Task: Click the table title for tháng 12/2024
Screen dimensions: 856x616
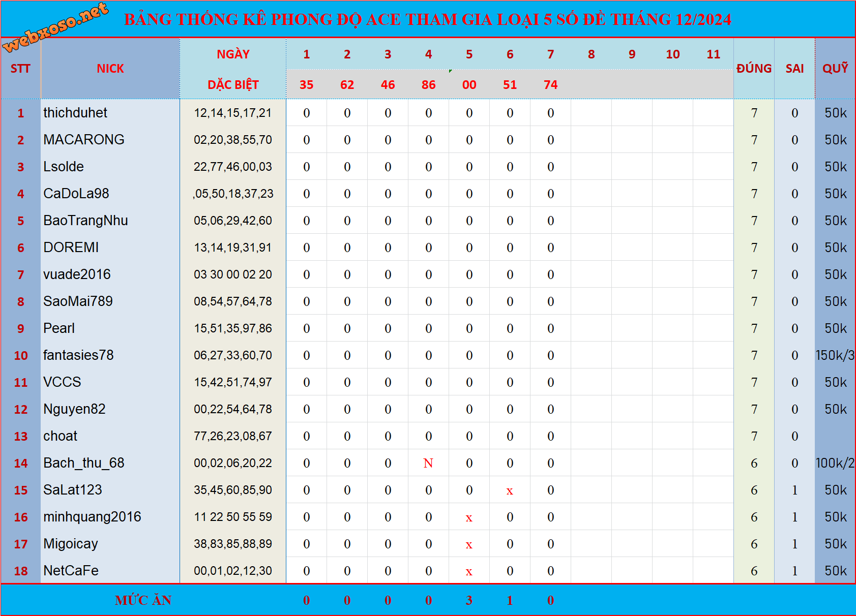Action: tap(427, 19)
